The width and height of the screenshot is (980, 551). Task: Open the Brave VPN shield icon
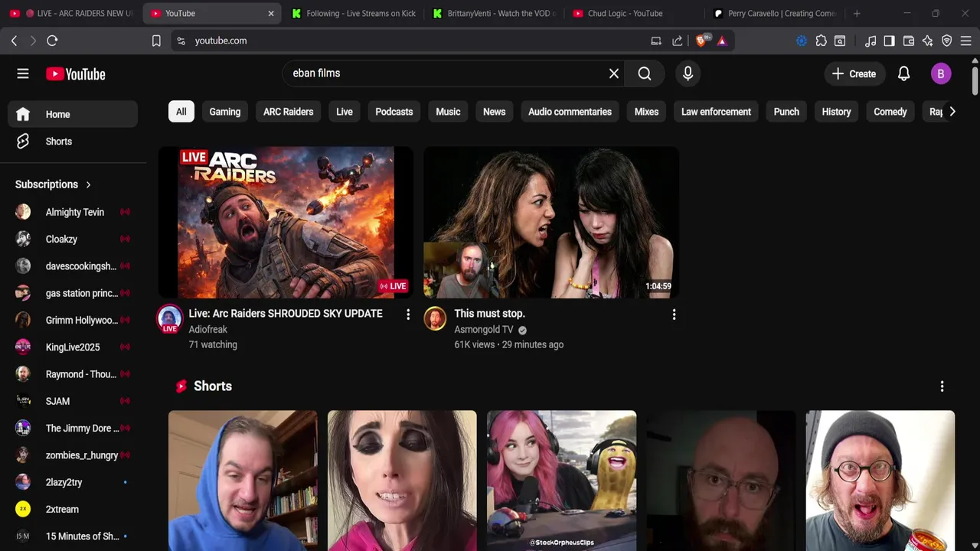coord(947,41)
